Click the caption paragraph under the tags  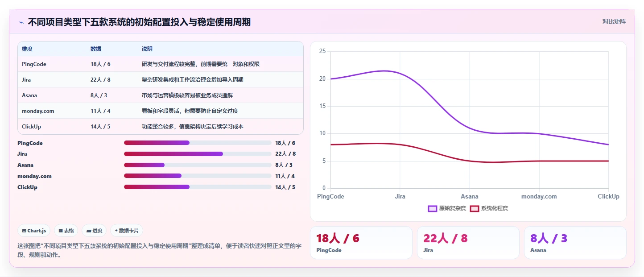click(x=160, y=250)
